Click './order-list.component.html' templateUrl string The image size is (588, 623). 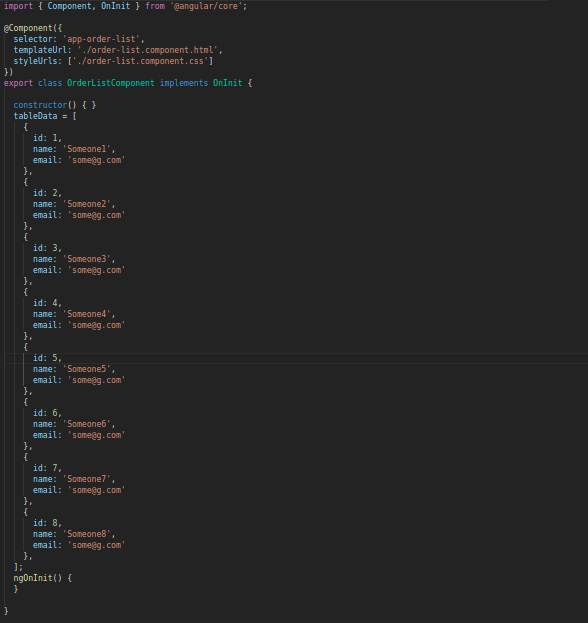point(148,50)
